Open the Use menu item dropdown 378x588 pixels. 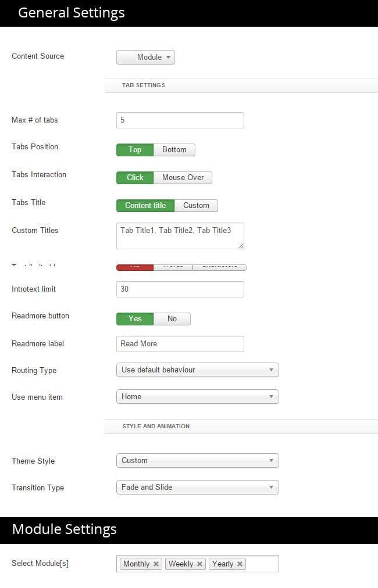pyautogui.click(x=197, y=397)
